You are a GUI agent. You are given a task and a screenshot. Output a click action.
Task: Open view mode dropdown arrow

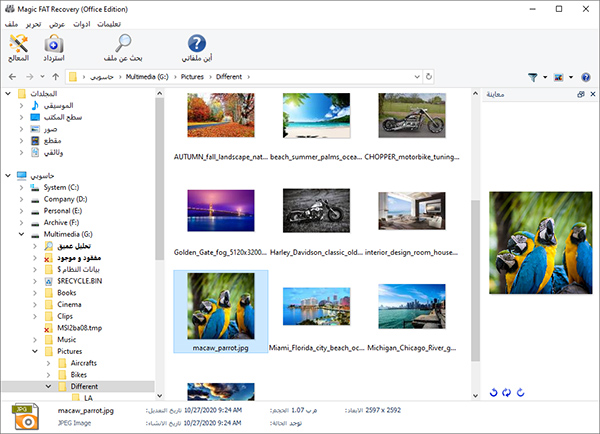[x=571, y=77]
